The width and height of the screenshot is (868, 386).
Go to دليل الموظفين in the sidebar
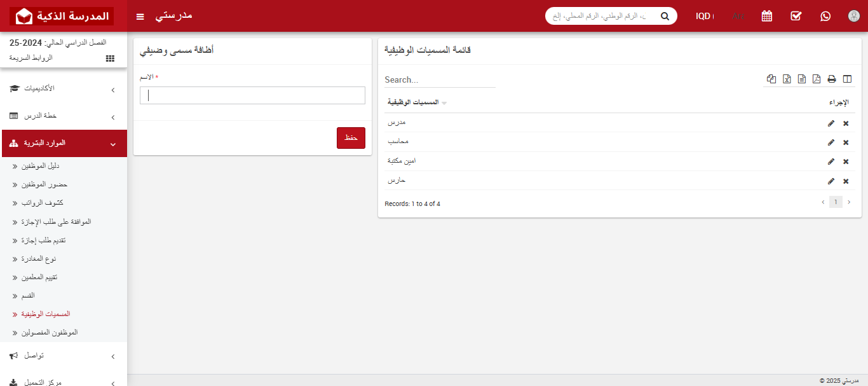point(41,166)
